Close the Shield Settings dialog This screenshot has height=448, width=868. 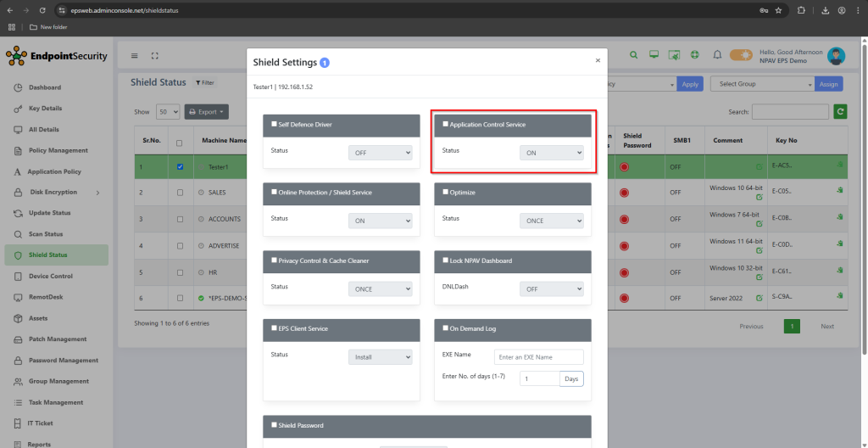(598, 60)
